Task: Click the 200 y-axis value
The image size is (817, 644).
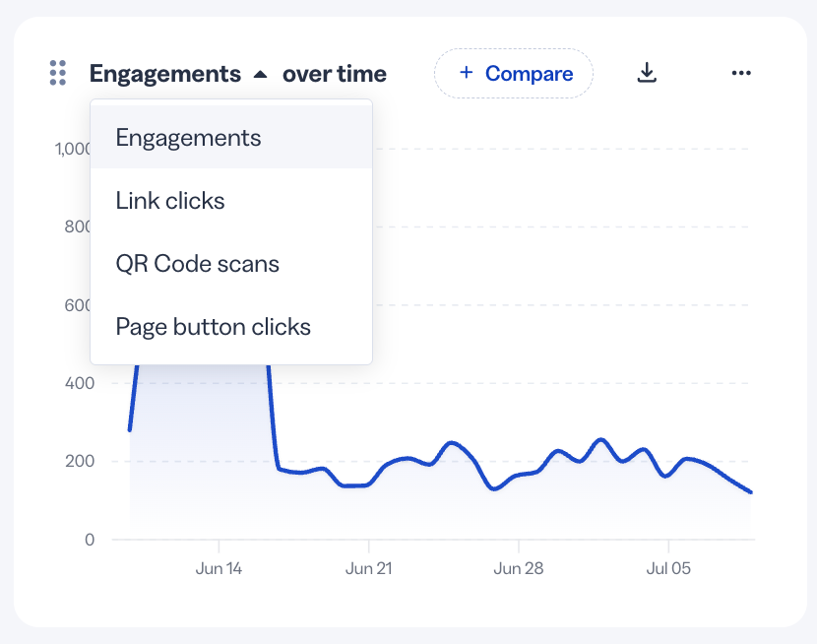Action: [x=80, y=461]
